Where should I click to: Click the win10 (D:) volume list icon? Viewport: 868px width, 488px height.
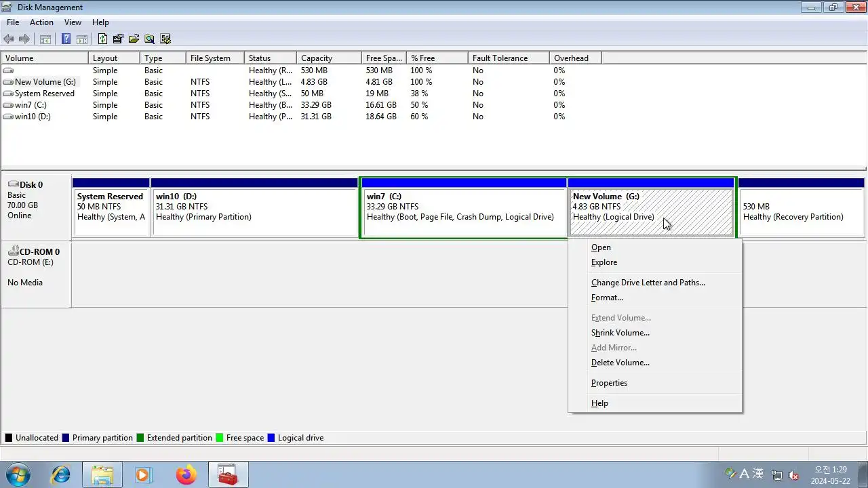click(x=8, y=117)
